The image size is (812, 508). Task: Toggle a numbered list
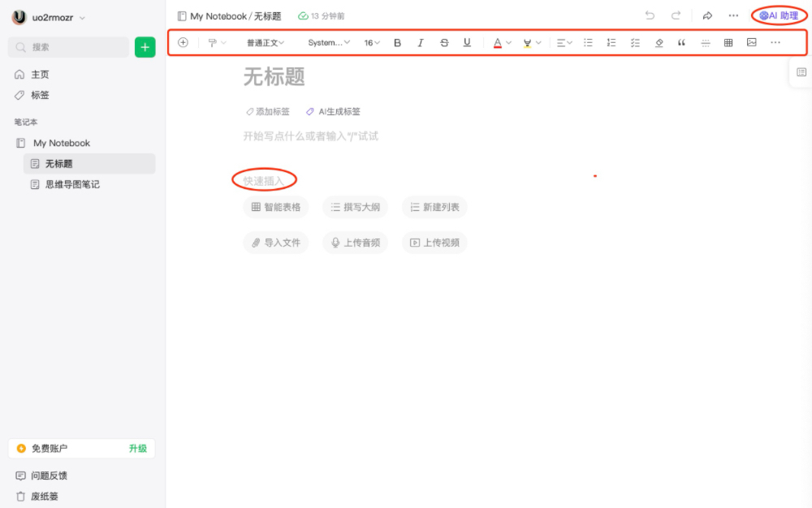[x=611, y=42]
